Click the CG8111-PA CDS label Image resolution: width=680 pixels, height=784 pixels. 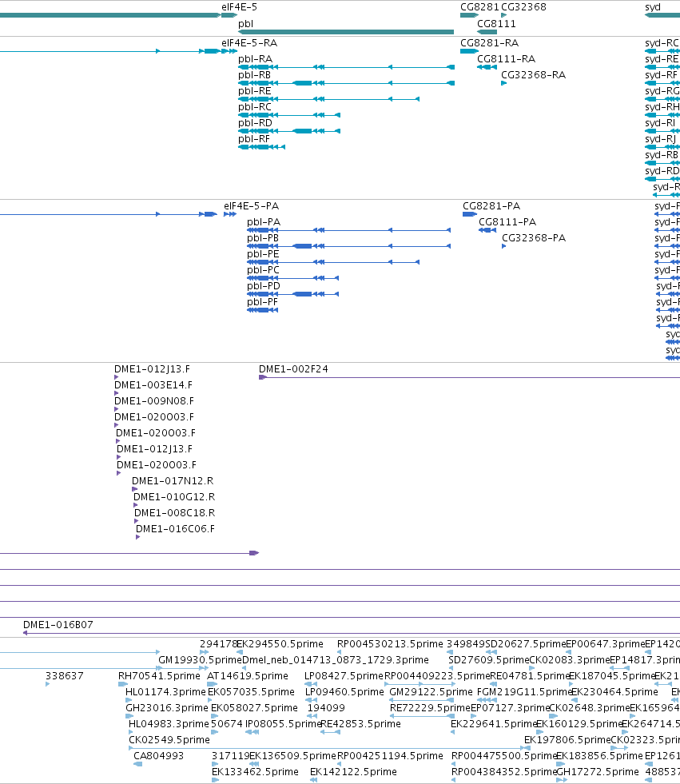507,222
